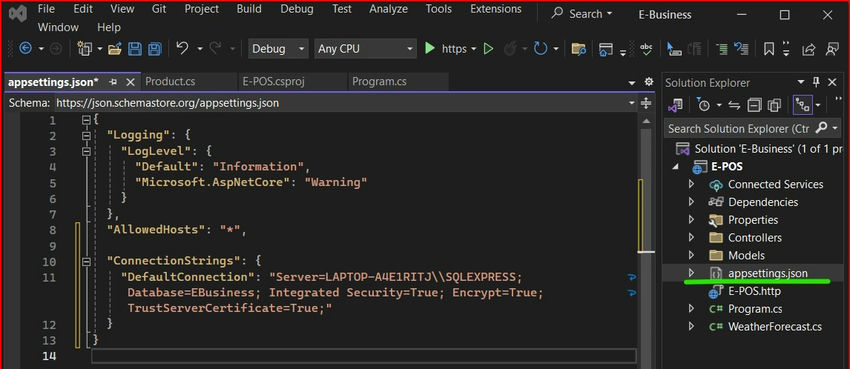Toggle the track active item nodes icon

click(x=802, y=105)
